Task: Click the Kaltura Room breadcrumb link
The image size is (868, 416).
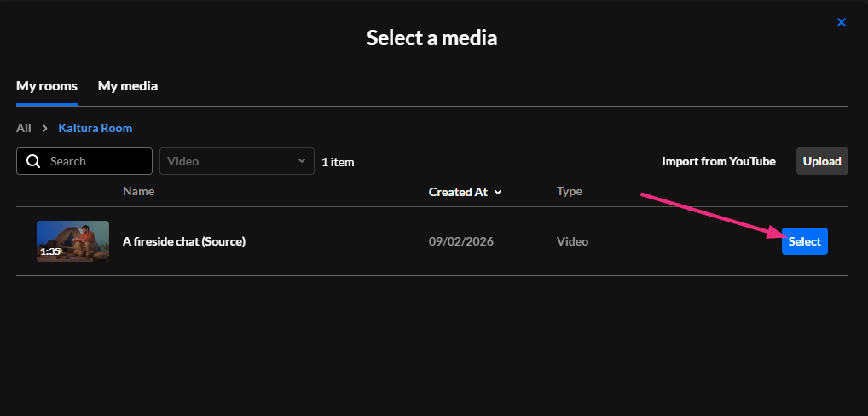Action: 95,128
